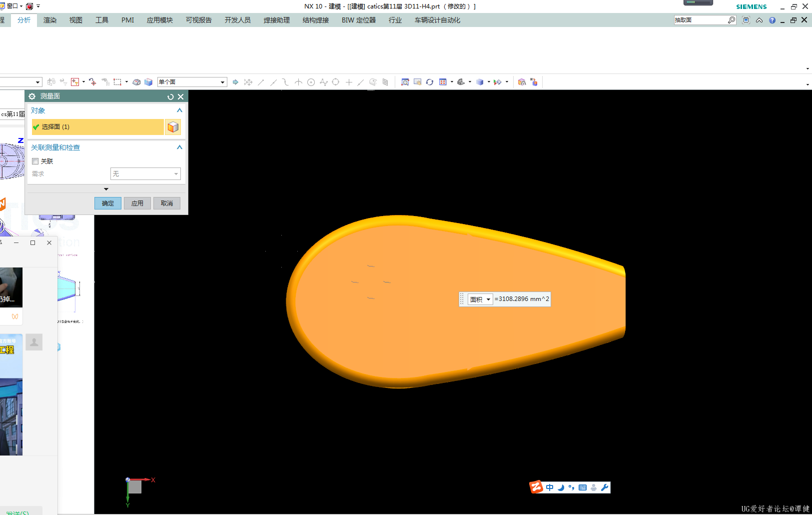Viewport: 812px width, 515px height.
Task: Click 取消 (Cancel) in the 测量面 dialog
Action: coord(167,203)
